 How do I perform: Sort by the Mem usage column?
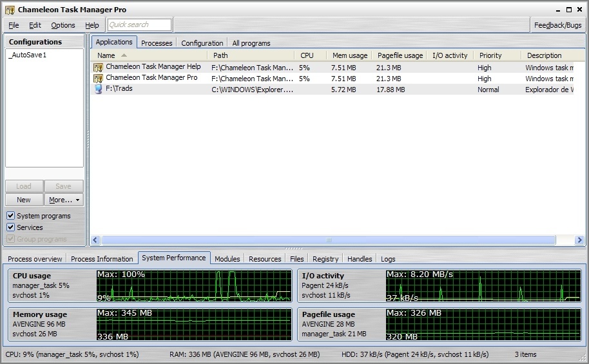click(x=349, y=55)
